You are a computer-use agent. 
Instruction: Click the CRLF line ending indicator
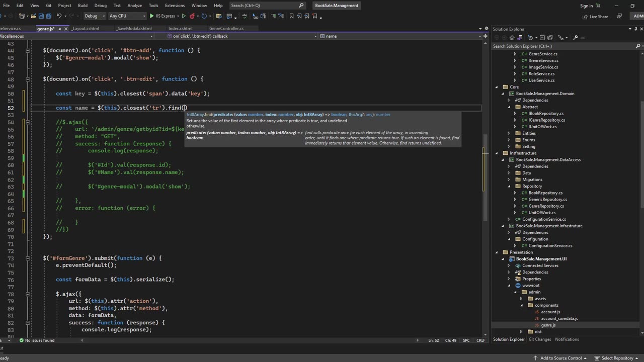[x=481, y=340]
